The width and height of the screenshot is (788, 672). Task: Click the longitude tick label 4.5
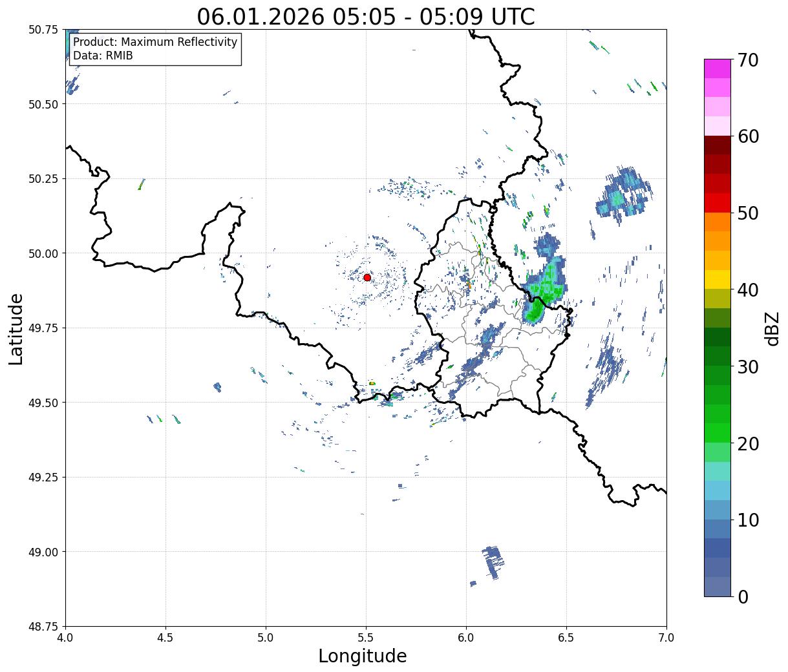pos(165,637)
